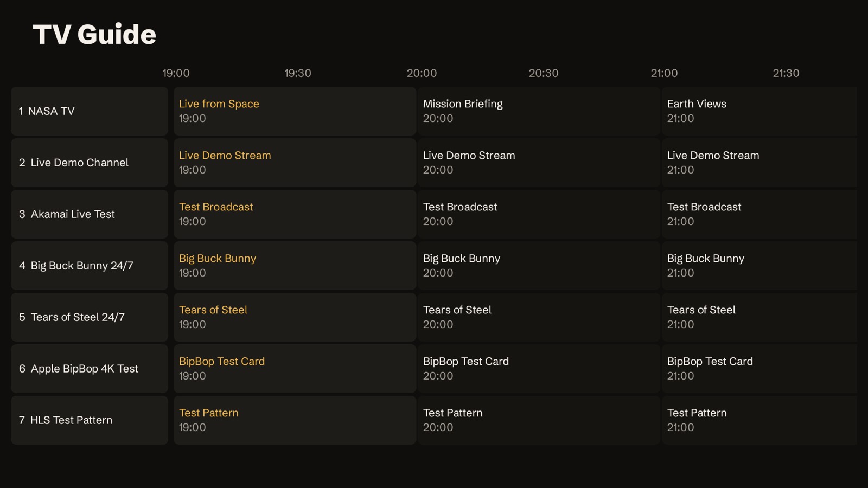Select Test Pattern program at 19:00
The height and width of the screenshot is (488, 868).
tap(295, 420)
